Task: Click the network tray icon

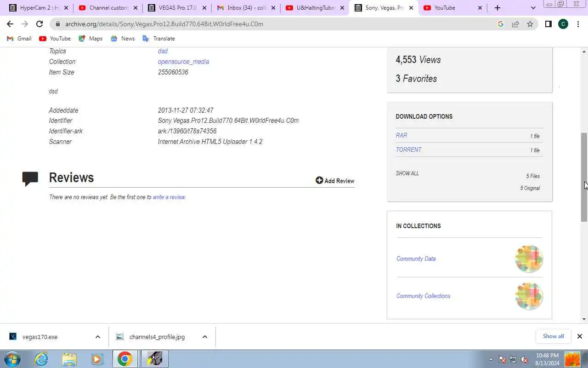Action: pos(513,360)
